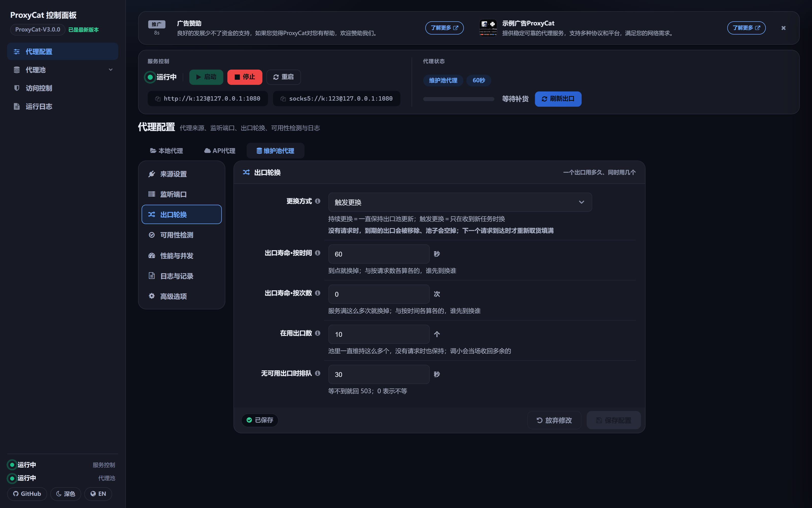
Task: Open 日志与记录 section
Action: pyautogui.click(x=181, y=276)
